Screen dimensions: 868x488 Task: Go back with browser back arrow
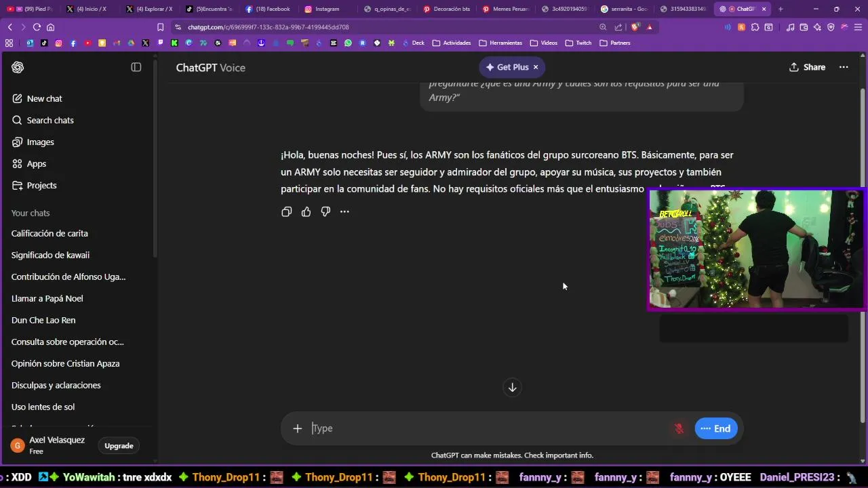coord(9,27)
